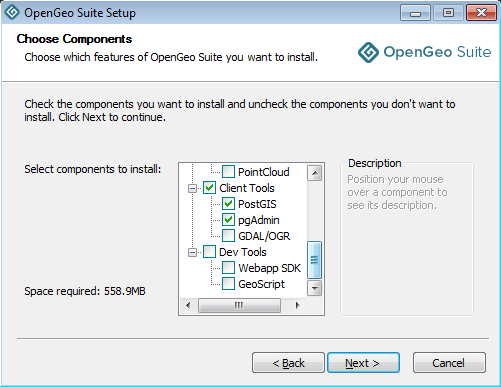Select the GDAL/OGR tree label
Screen dimensions: 501x387
click(x=264, y=236)
